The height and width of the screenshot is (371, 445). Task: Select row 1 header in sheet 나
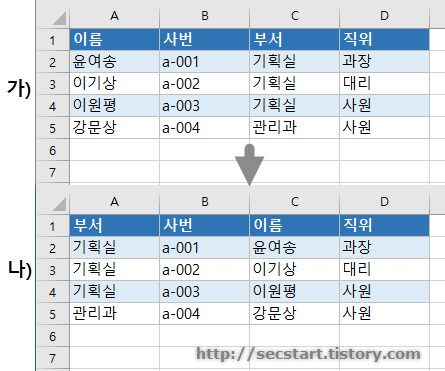52,226
